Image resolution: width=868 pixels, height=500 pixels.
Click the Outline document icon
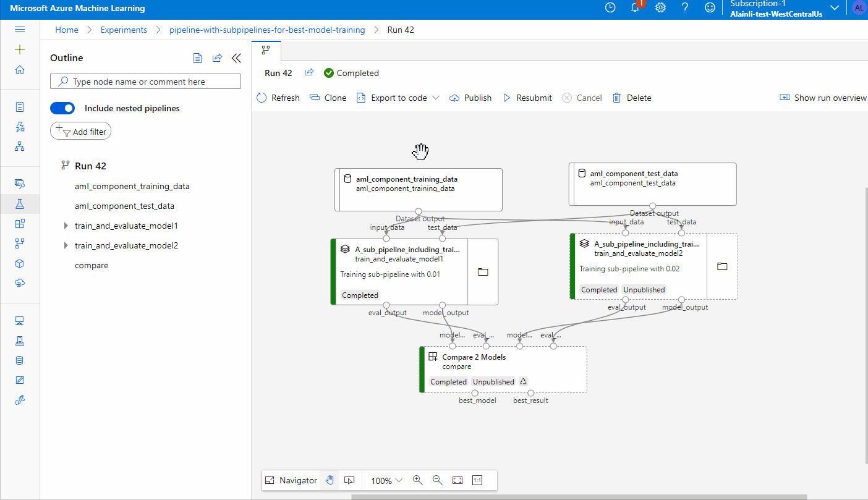[x=197, y=58]
